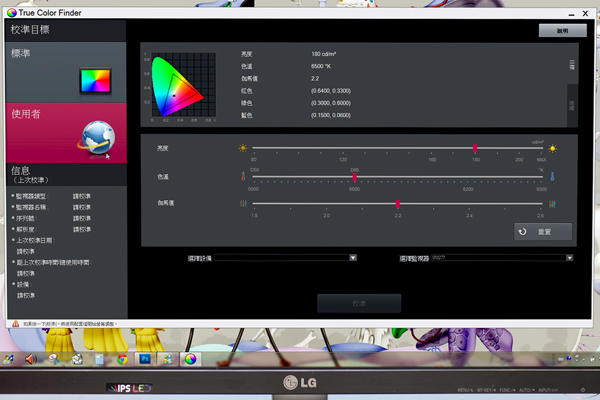Open the 選擇設備 dropdown arrow
The height and width of the screenshot is (400, 600).
353,258
